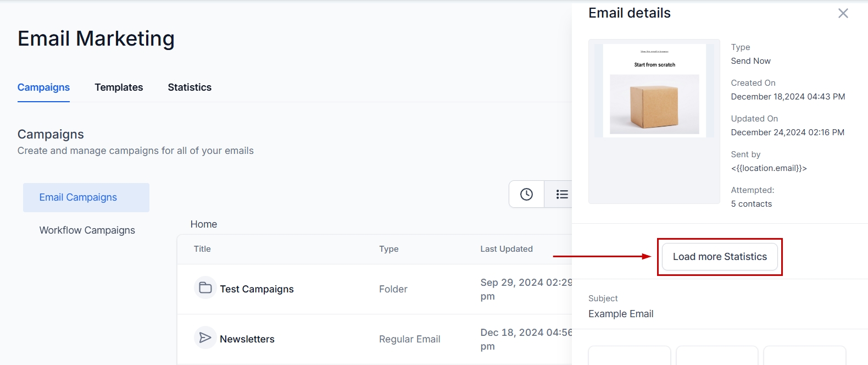
Task: Click the Last Updated column header
Action: [x=506, y=249]
